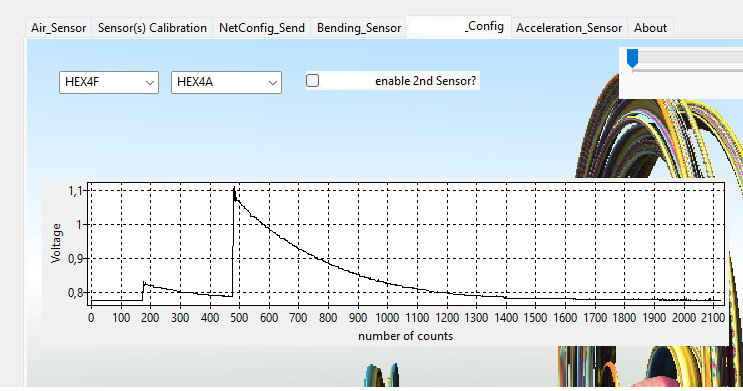The height and width of the screenshot is (391, 743).
Task: Open the Sensor(s) Calibration tab
Action: tap(152, 28)
